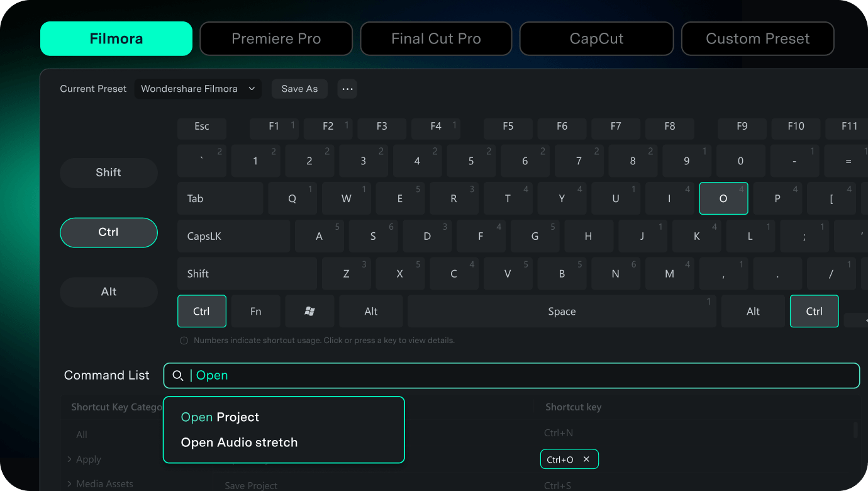This screenshot has height=491, width=868.
Task: Open the three-dot more options menu
Action: click(347, 89)
